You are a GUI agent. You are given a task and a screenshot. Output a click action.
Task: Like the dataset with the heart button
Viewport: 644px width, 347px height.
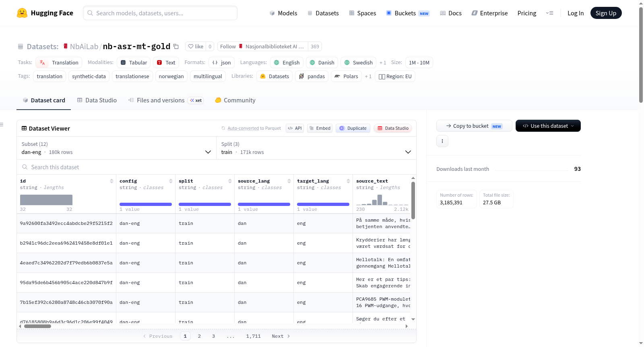(196, 46)
